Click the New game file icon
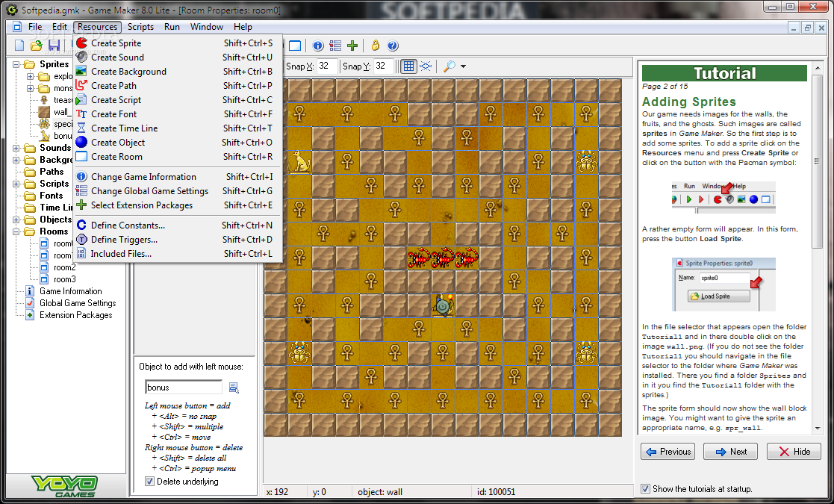The width and height of the screenshot is (834, 504). [19, 46]
